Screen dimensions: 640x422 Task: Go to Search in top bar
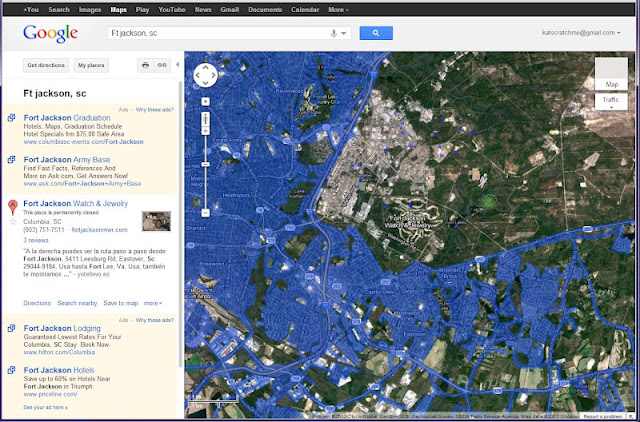click(59, 9)
